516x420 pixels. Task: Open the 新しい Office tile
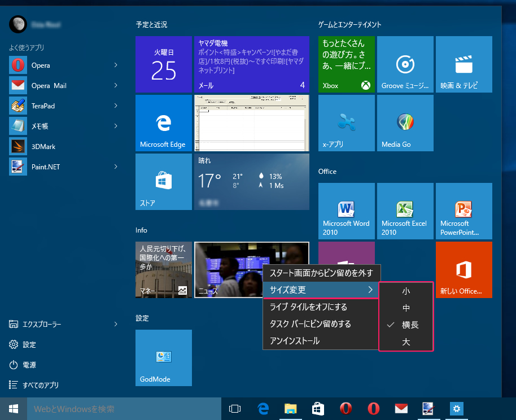pyautogui.click(x=464, y=270)
